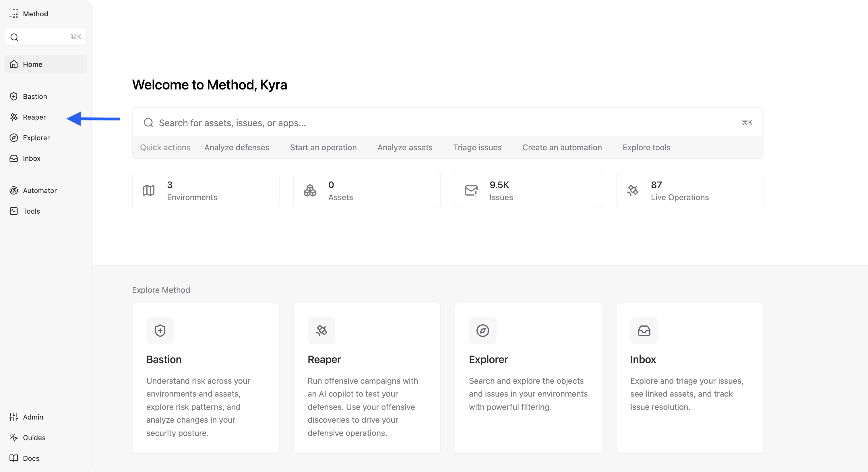Go to Home in sidebar
The height and width of the screenshot is (472, 868).
(x=32, y=64)
